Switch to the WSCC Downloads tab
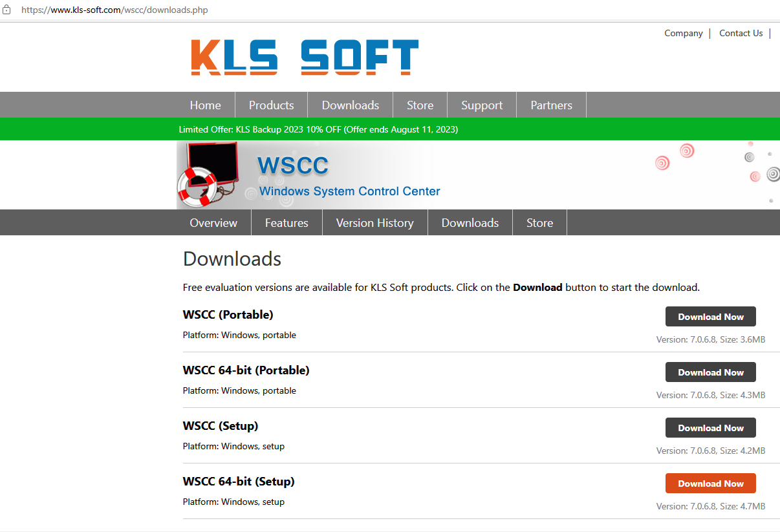The width and height of the screenshot is (780, 532). (470, 223)
